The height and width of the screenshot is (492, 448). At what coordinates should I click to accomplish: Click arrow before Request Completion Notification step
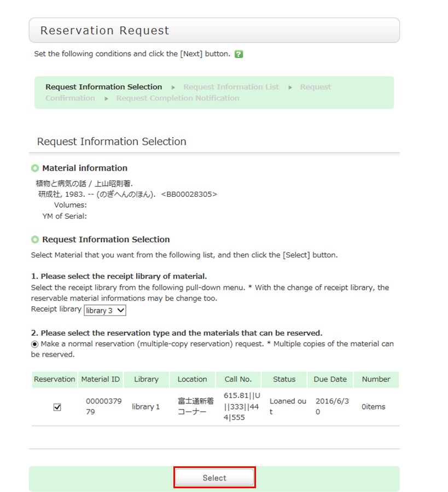[x=106, y=98]
